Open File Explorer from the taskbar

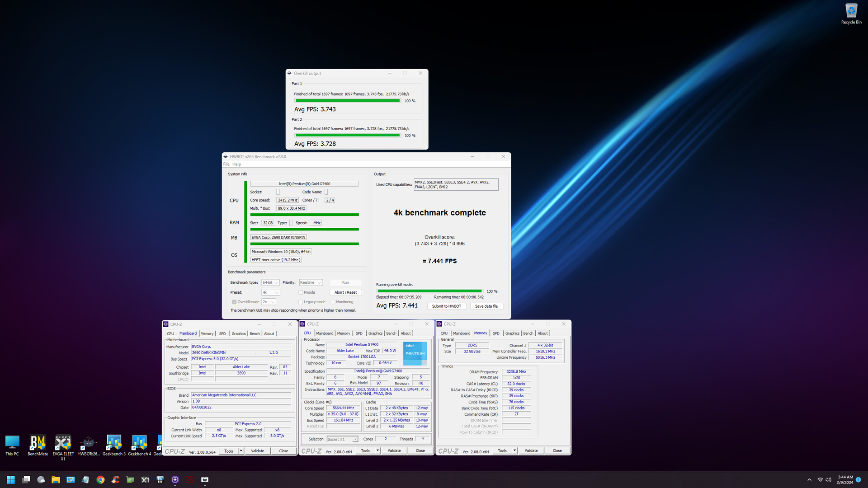pyautogui.click(x=56, y=479)
